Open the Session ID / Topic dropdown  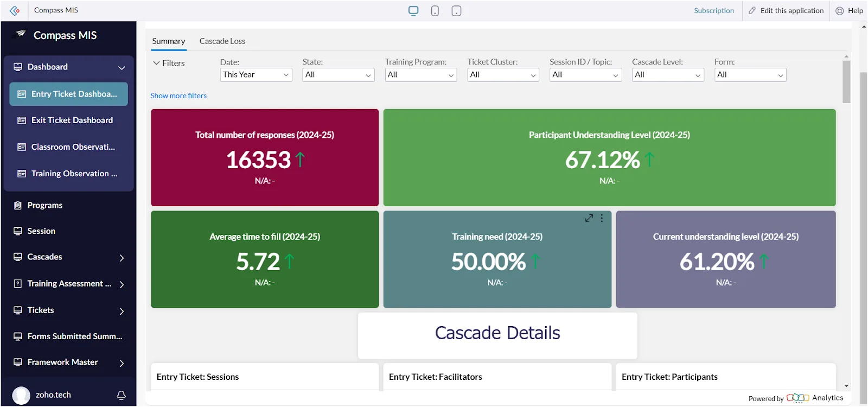(585, 75)
